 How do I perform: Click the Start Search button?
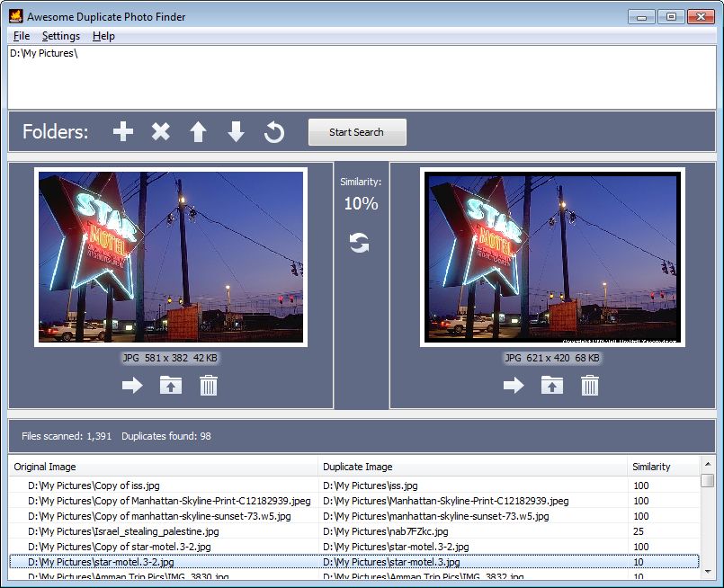click(x=356, y=131)
